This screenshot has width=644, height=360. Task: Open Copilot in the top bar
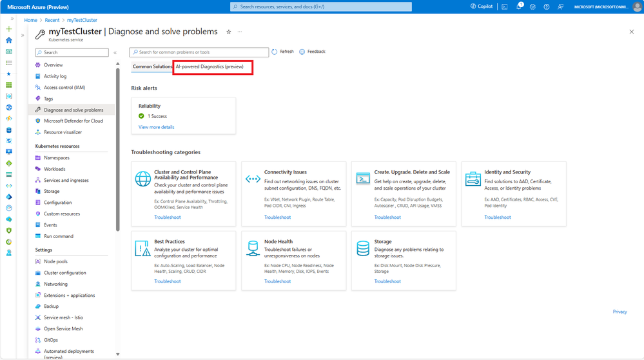(x=482, y=6)
